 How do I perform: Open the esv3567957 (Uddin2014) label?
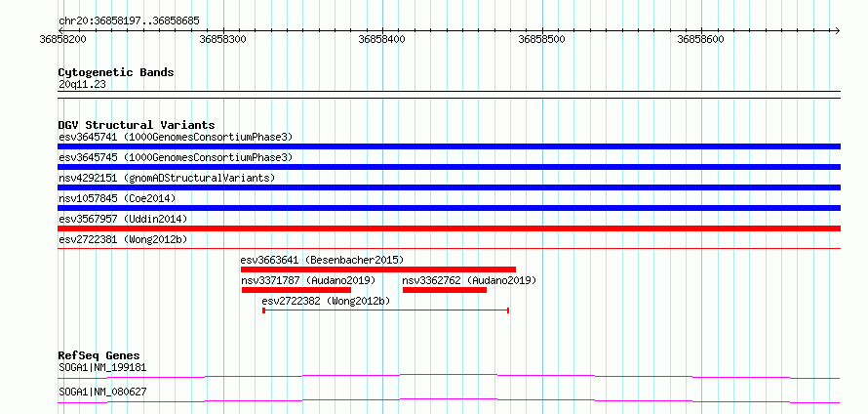tap(123, 219)
